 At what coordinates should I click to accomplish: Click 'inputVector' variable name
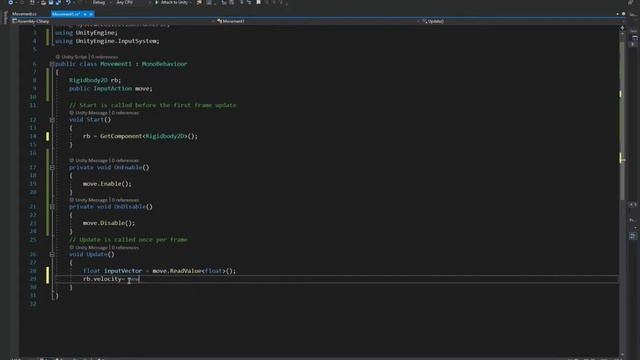(123, 271)
